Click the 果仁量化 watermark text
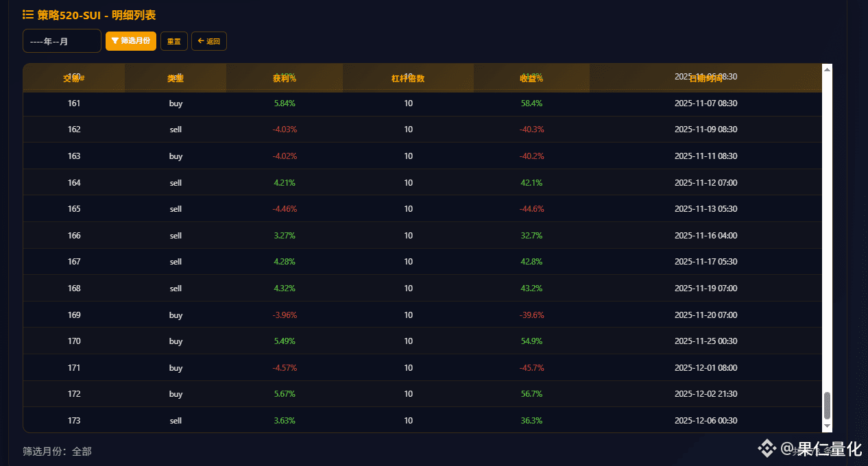Screen dimensions: 868x466 829,449
